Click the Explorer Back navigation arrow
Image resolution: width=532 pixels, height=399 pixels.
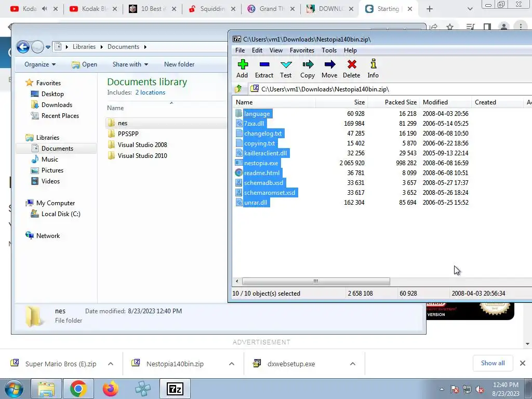[x=23, y=47]
